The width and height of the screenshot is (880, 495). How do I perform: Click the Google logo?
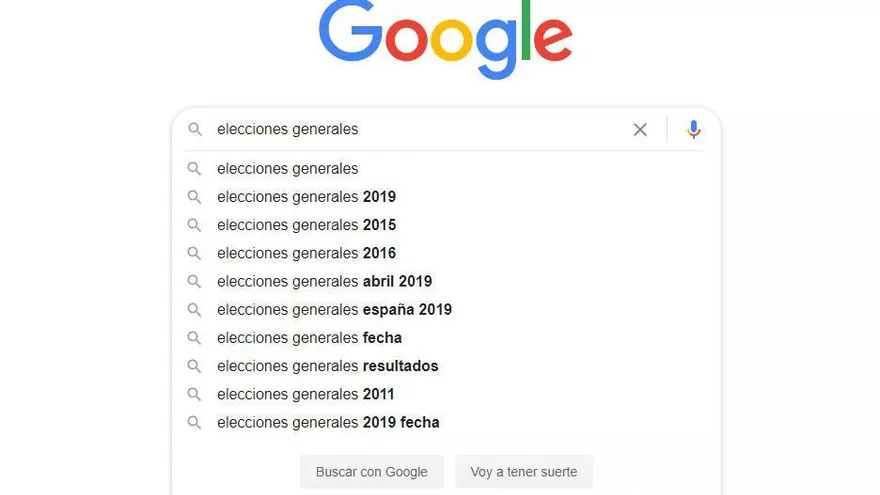[445, 38]
